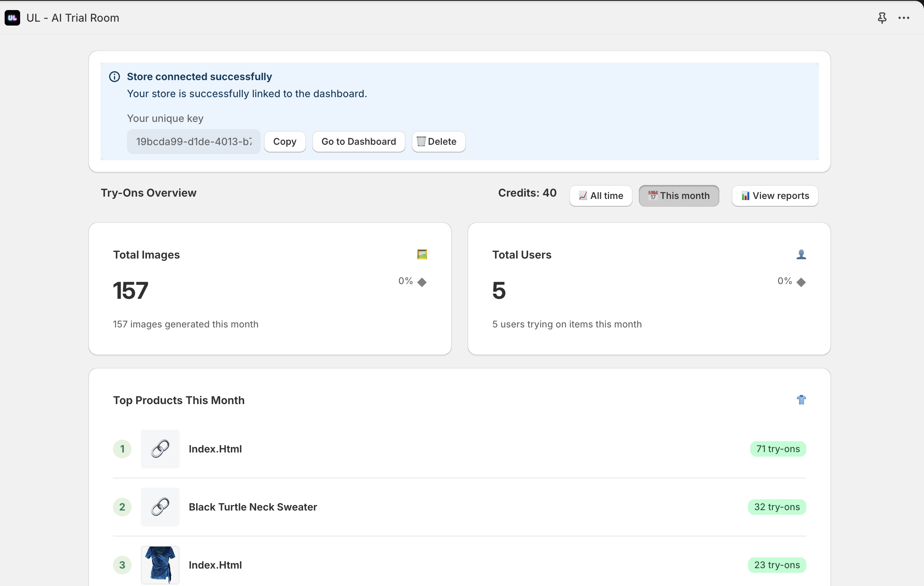Go to Dashboard
This screenshot has width=924, height=586.
pos(359,142)
